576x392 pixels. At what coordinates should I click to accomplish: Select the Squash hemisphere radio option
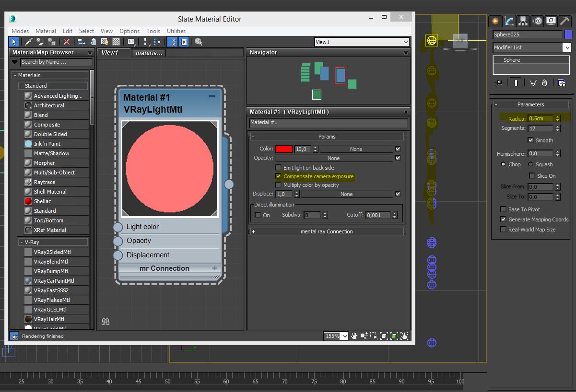530,164
